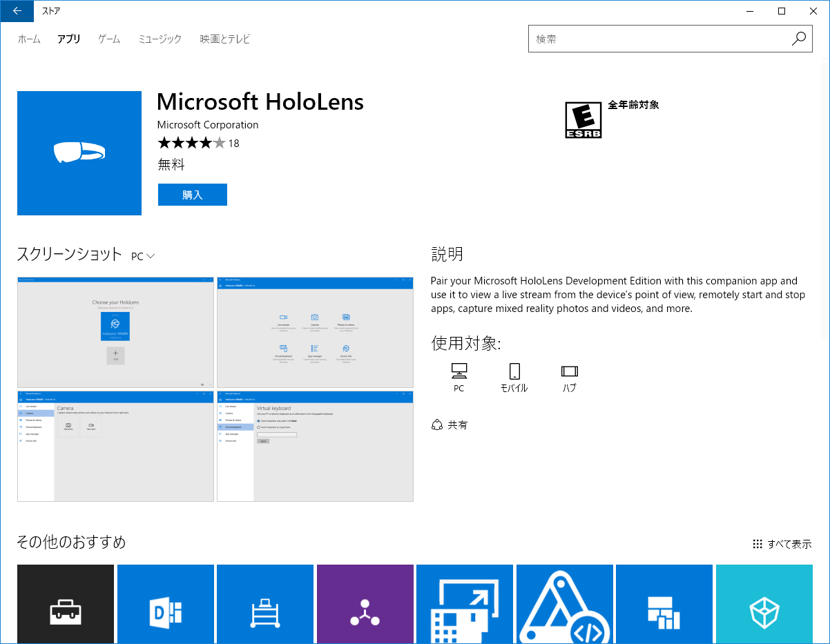Open the ホーム tab
This screenshot has width=830, height=644.
[29, 39]
